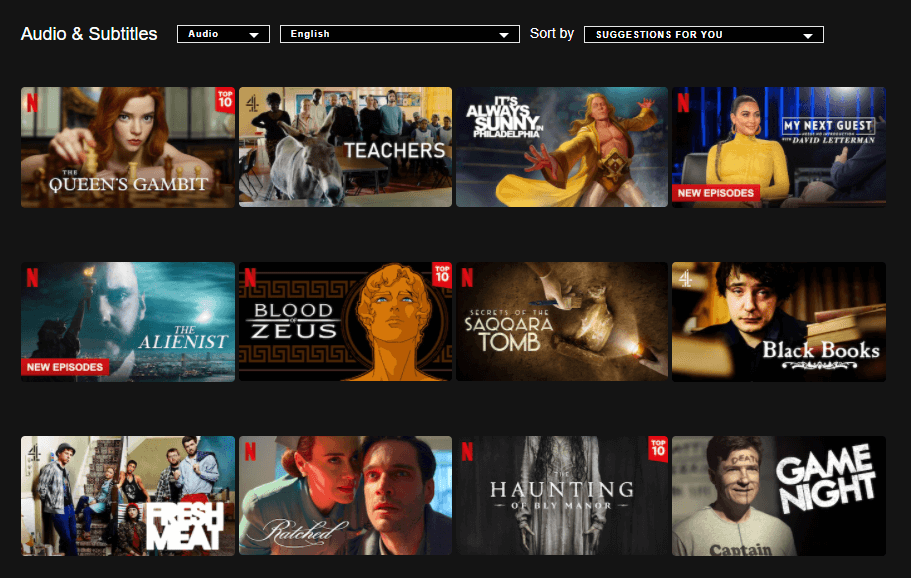Click Netflix N logo on The Alienist card
The image size is (911, 578).
33,278
